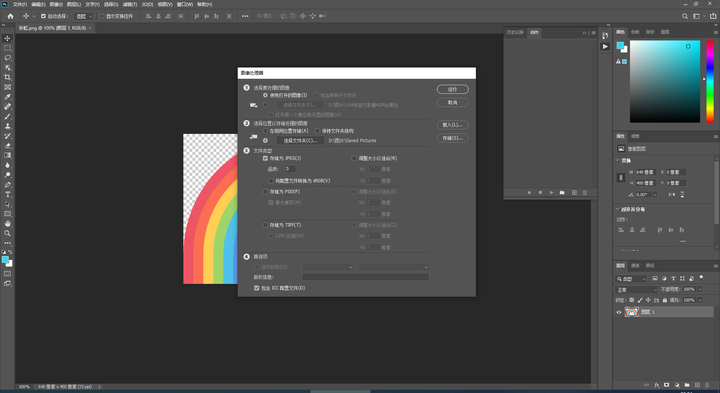Screen dimensions: 720x393
Task: Click the trash icon in the Actions panel
Action: pos(585,192)
